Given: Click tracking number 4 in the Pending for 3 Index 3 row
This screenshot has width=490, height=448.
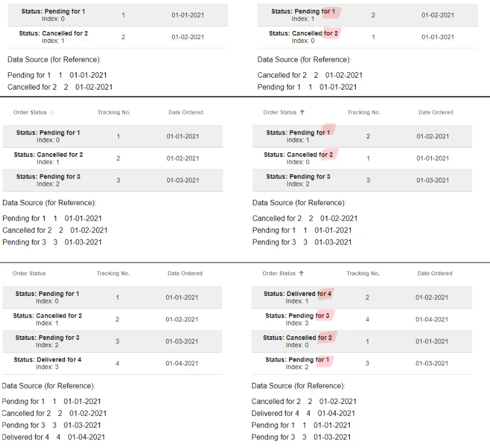Looking at the screenshot, I should tap(367, 320).
